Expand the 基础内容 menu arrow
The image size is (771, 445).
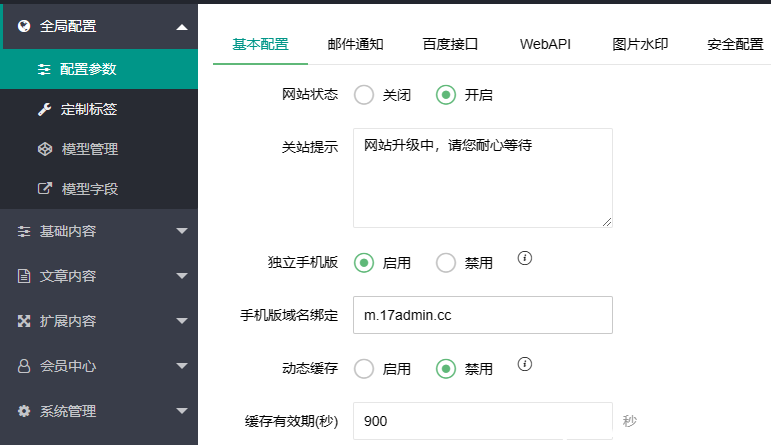coord(182,231)
